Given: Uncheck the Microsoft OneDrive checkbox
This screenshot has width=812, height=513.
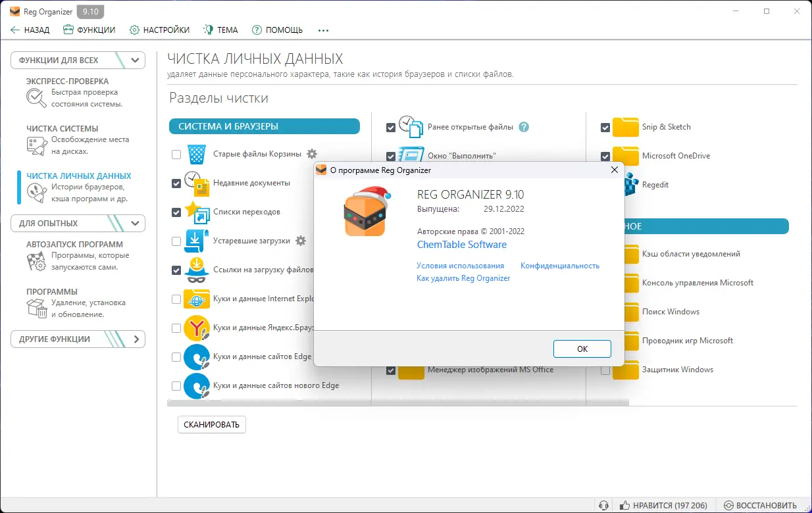Looking at the screenshot, I should (605, 157).
